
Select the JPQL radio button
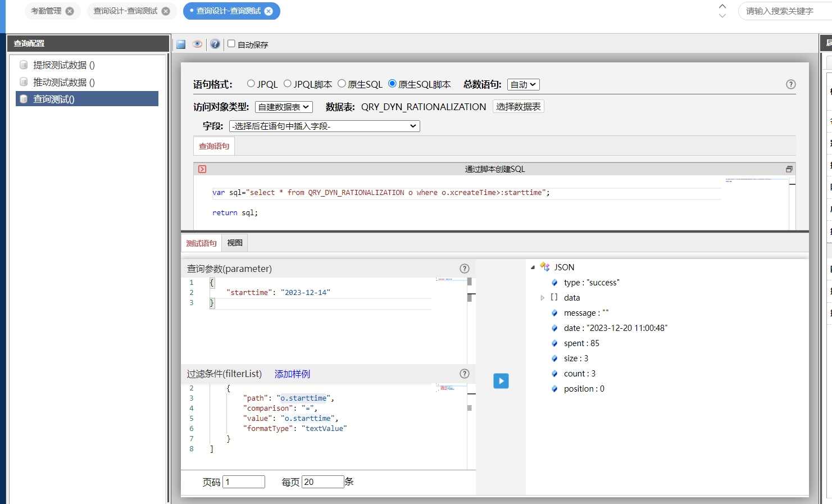click(x=251, y=84)
